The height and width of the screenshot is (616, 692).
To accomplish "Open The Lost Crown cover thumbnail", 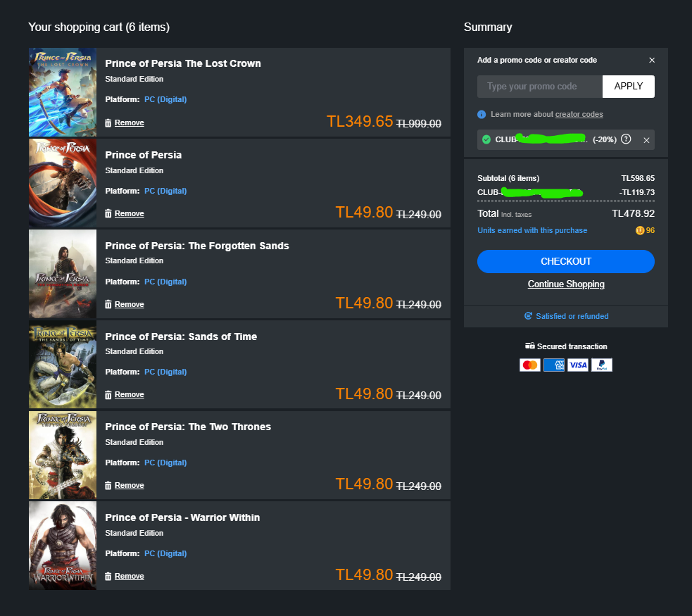I will tap(63, 92).
